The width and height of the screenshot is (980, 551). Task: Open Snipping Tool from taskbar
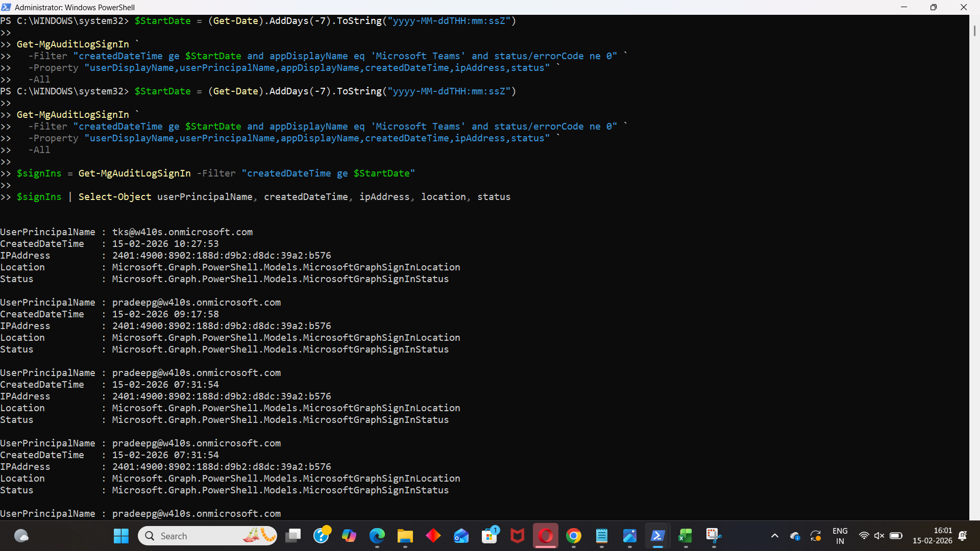713,536
